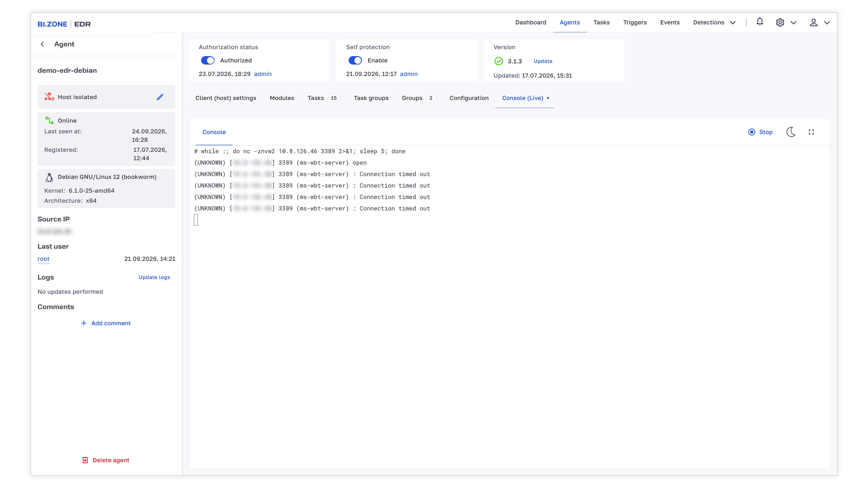This screenshot has width=868, height=488.
Task: Stop the live console session
Action: [760, 132]
